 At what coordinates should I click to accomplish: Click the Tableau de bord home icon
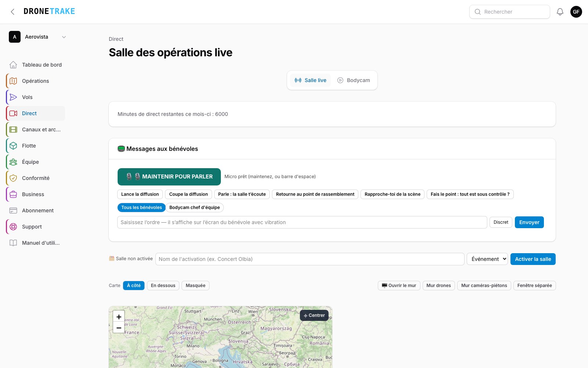[x=13, y=65]
